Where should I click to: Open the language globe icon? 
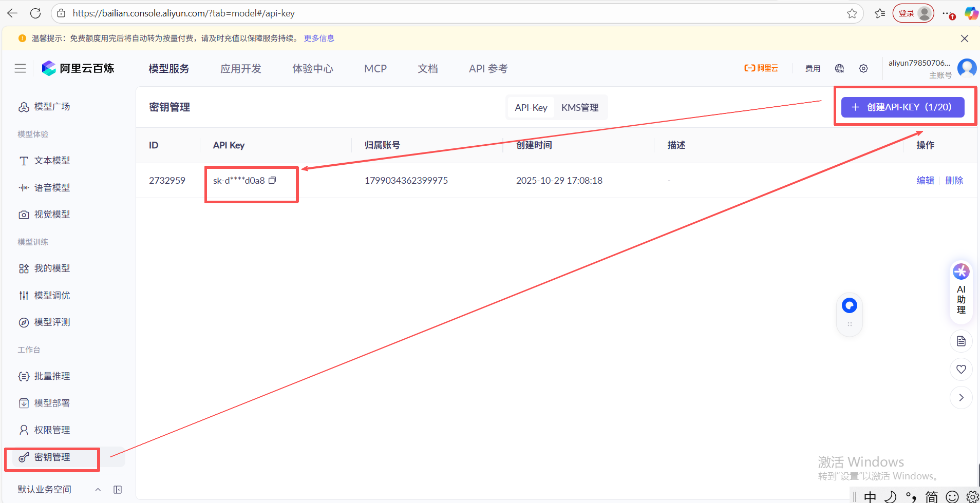[839, 68]
